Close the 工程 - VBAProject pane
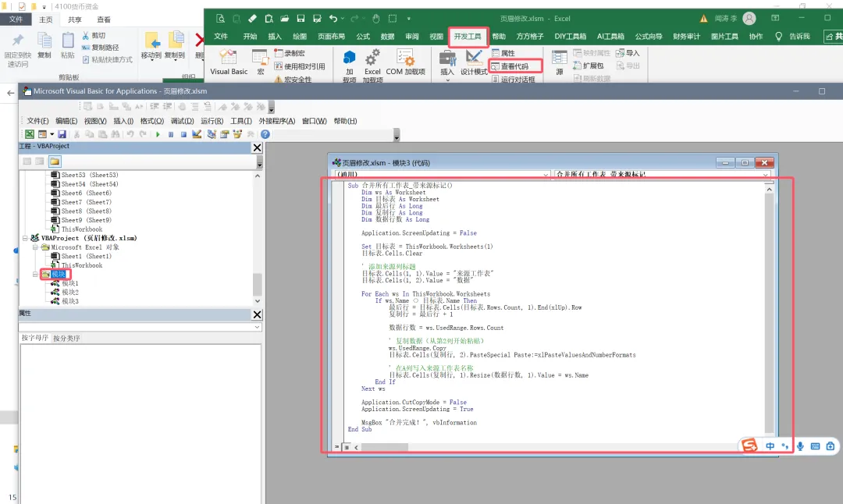This screenshot has width=843, height=504. [257, 147]
